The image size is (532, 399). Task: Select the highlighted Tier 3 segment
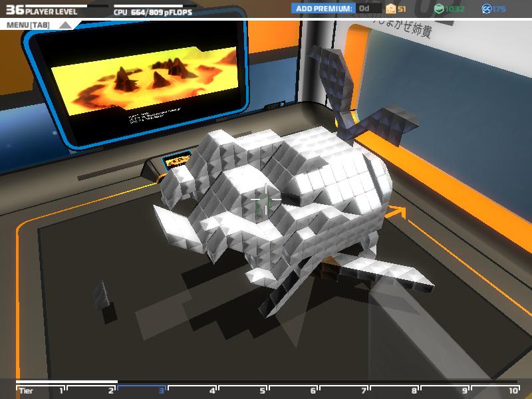[142, 390]
